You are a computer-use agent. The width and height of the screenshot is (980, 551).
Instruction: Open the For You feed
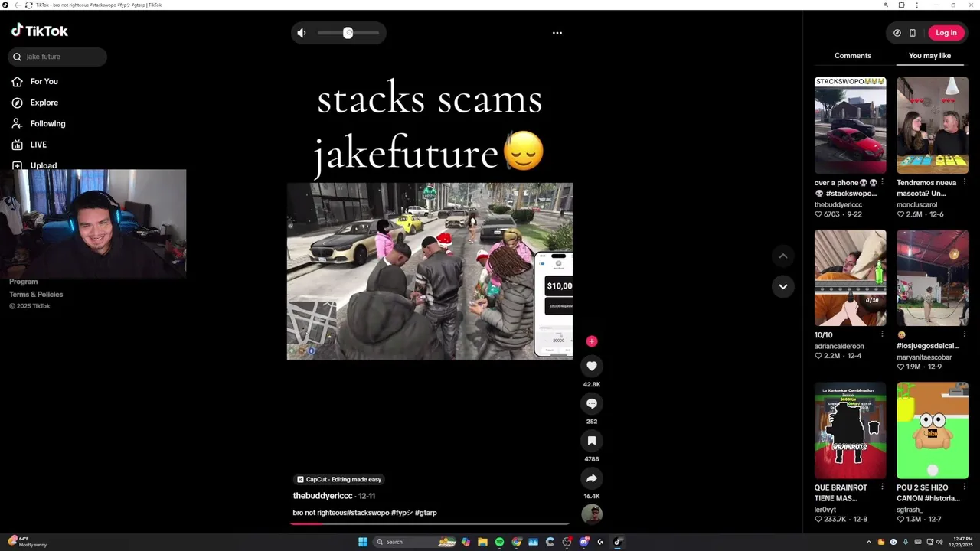[x=44, y=81]
